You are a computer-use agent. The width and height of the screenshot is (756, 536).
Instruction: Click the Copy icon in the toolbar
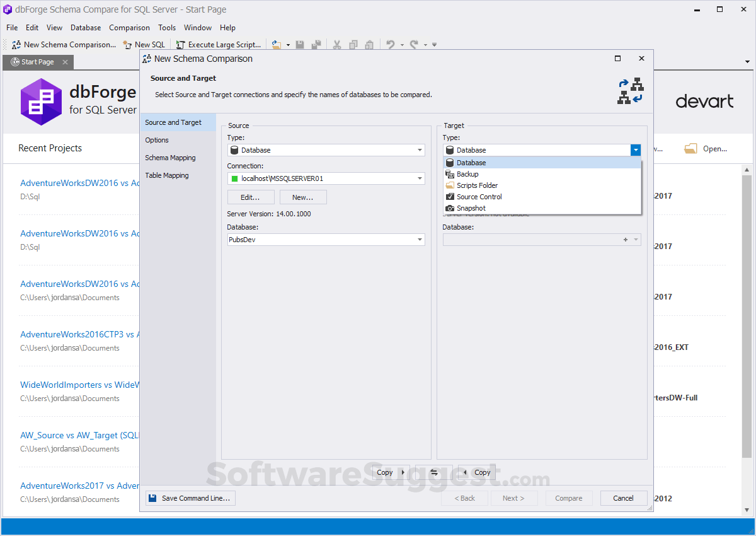click(353, 44)
